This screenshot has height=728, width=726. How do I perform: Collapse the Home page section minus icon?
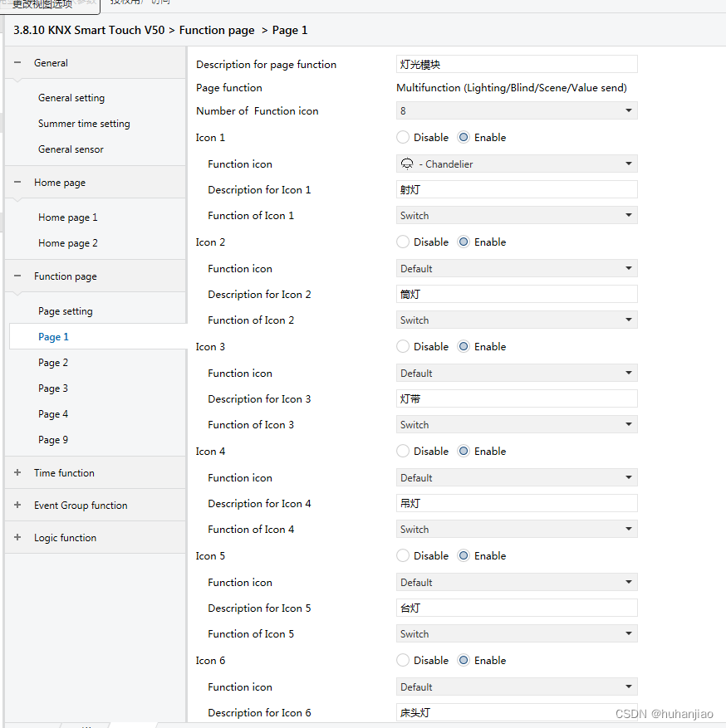[17, 183]
